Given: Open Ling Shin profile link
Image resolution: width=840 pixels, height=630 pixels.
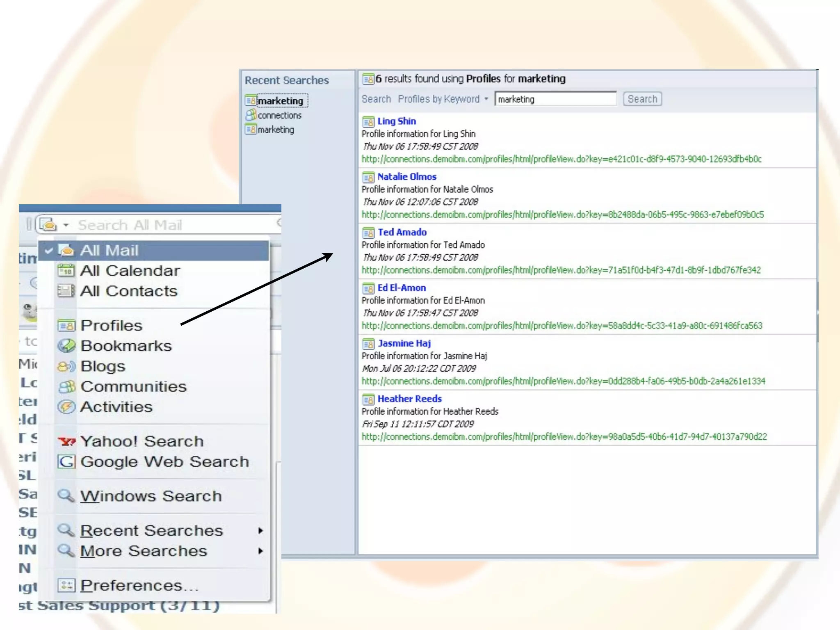Looking at the screenshot, I should 396,121.
